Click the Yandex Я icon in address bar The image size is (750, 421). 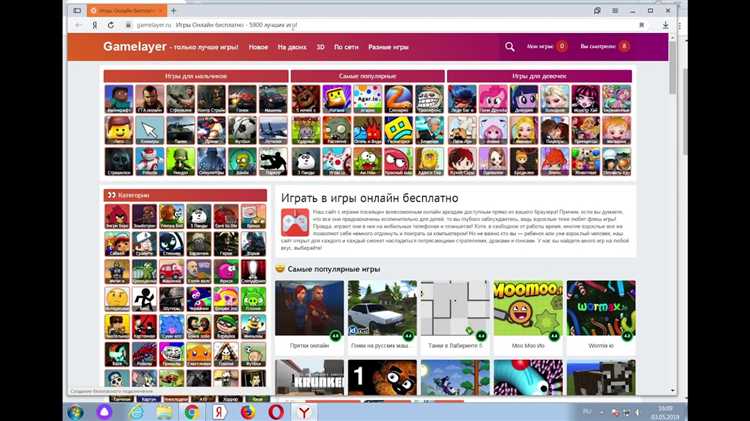pos(95,25)
